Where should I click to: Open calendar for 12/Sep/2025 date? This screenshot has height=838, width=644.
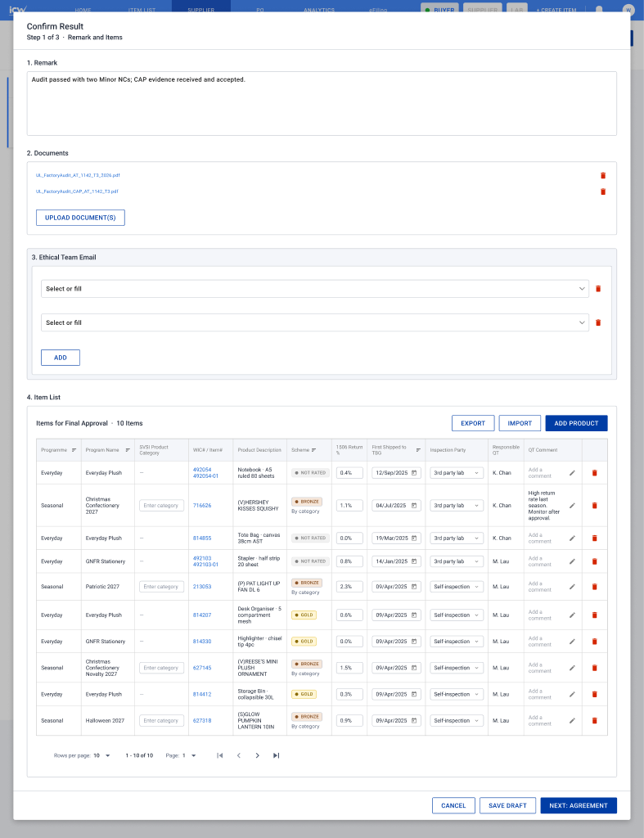point(414,473)
